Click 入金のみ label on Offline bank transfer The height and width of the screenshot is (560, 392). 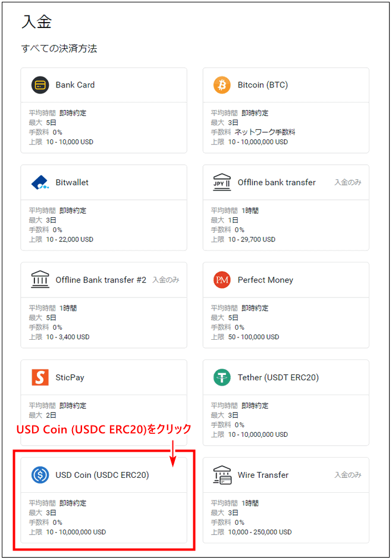click(348, 183)
